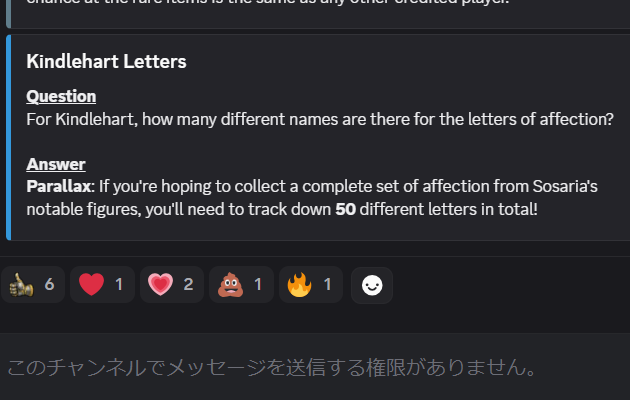Click the question text about letters of affection

pyautogui.click(x=320, y=119)
